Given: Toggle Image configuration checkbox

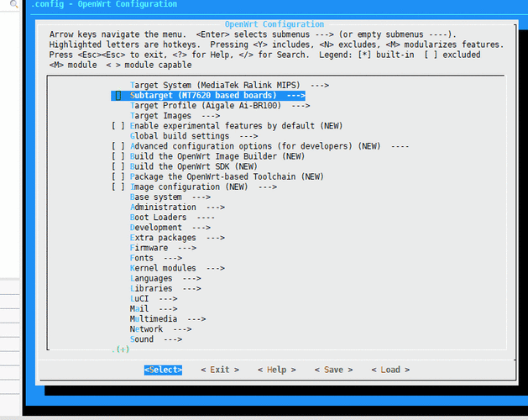Looking at the screenshot, I should [118, 186].
